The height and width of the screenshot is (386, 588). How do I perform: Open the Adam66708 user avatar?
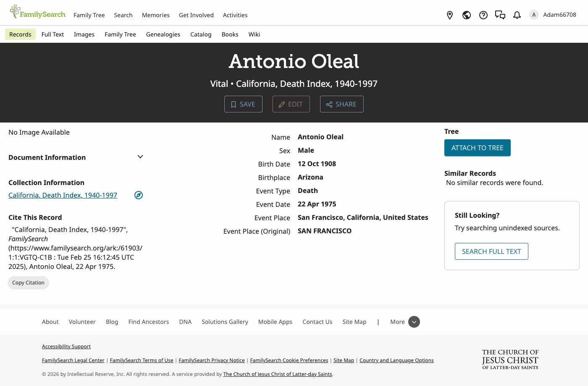coord(534,15)
